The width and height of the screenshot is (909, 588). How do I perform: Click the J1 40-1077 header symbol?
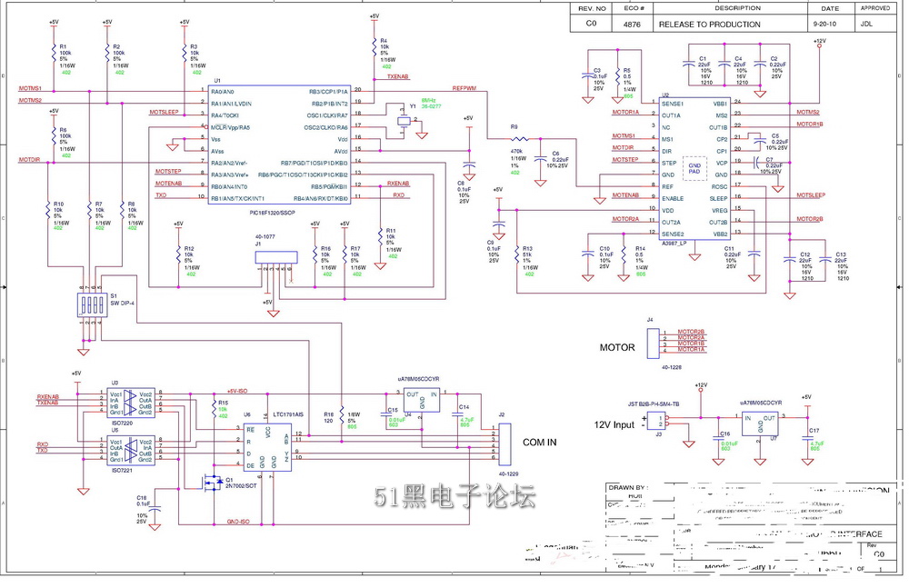click(276, 257)
